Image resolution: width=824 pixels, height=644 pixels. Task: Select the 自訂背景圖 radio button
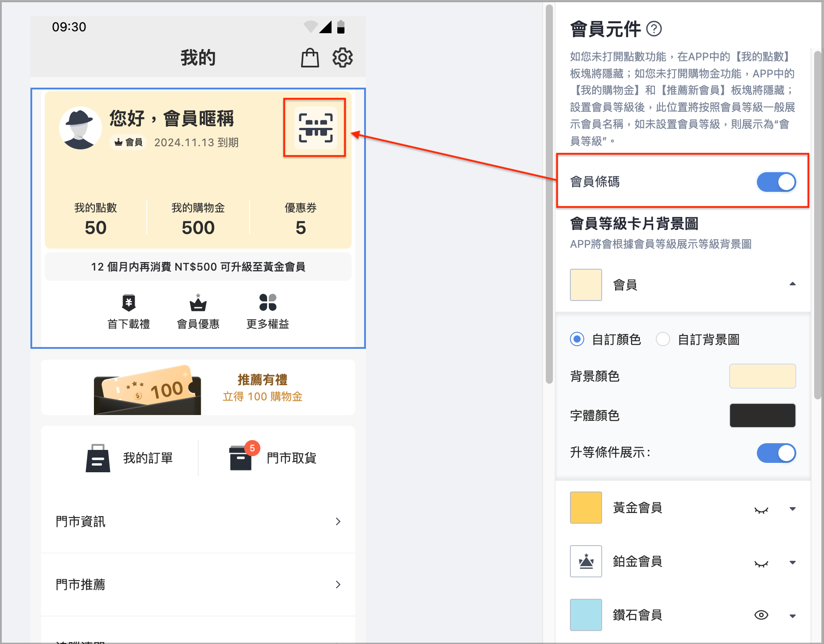pos(663,339)
